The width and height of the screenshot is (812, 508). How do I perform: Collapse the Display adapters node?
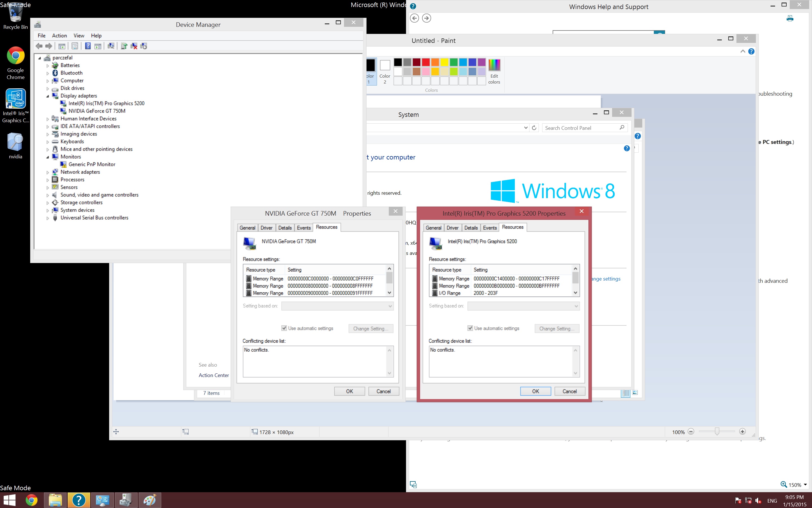(x=48, y=96)
